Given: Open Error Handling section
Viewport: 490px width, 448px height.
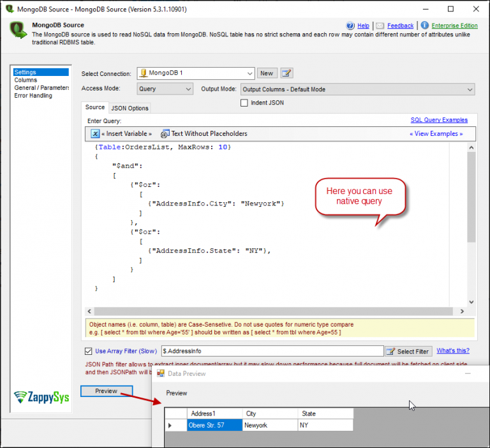Looking at the screenshot, I should (33, 96).
